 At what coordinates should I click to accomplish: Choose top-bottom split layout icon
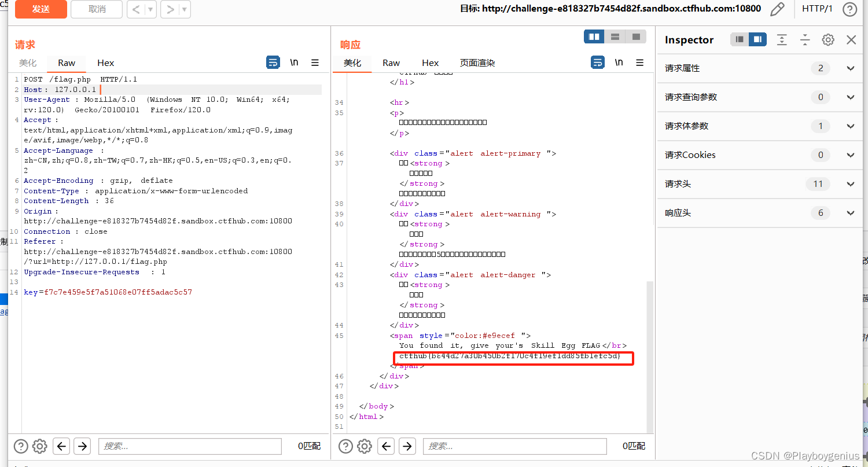point(615,37)
